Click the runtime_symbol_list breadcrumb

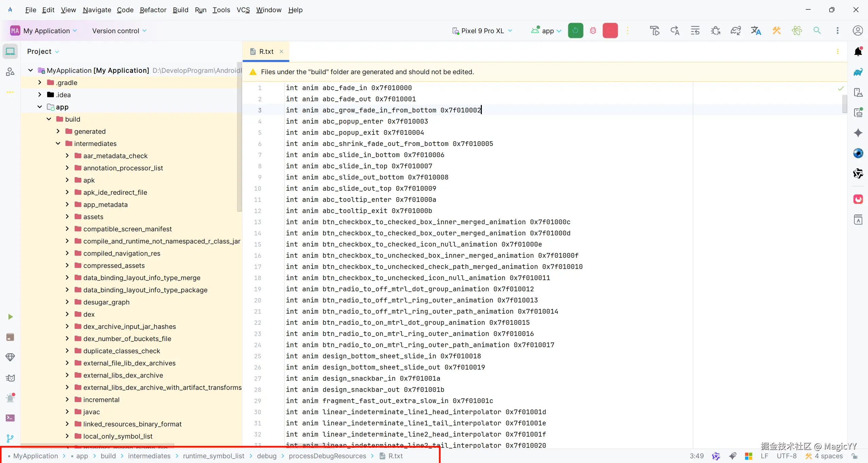pyautogui.click(x=213, y=456)
